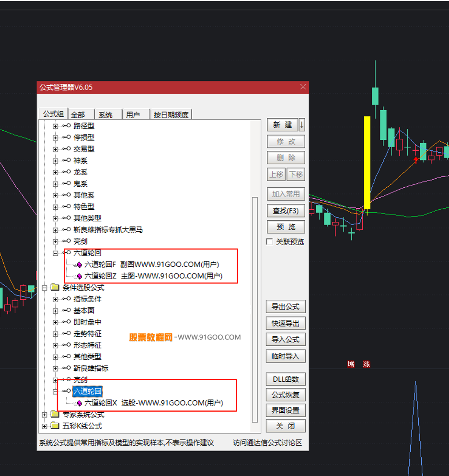Click the pink diamond icon beside 六道轮回Z 主图
Image resolution: width=449 pixels, height=476 pixels.
point(80,276)
